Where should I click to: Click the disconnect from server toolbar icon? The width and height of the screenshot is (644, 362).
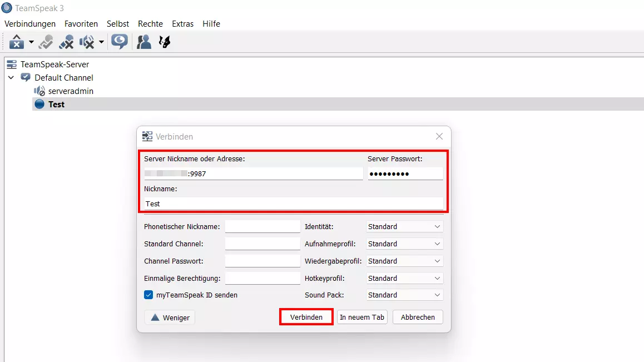pos(17,42)
